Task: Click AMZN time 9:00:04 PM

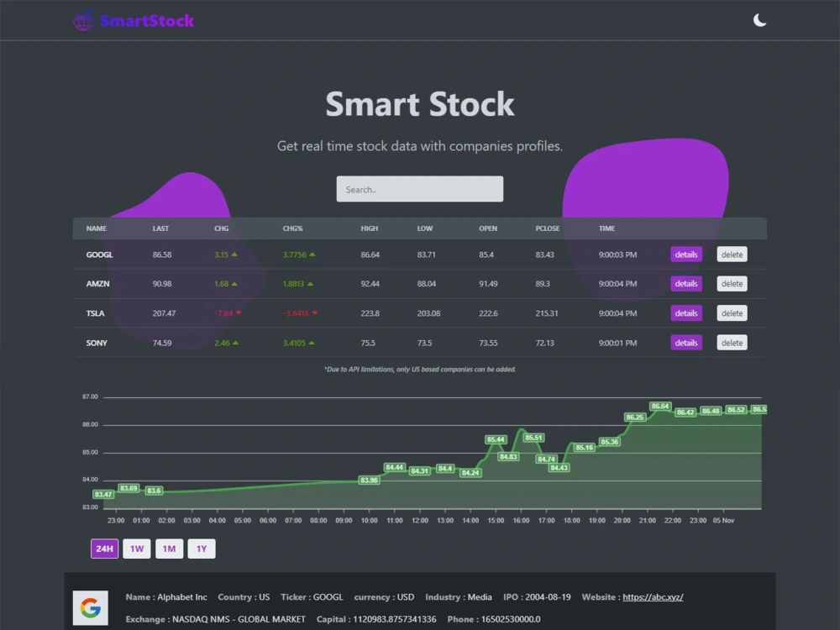Action: [617, 283]
